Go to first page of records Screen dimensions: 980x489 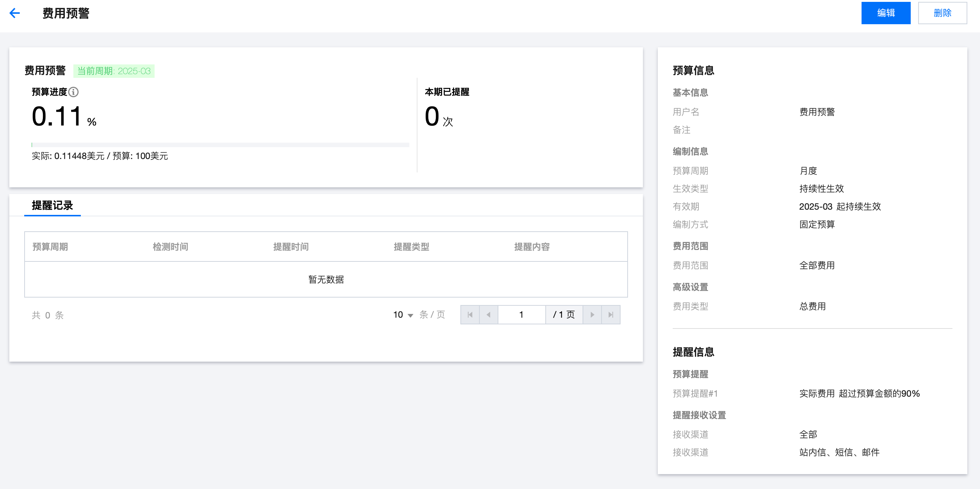470,315
